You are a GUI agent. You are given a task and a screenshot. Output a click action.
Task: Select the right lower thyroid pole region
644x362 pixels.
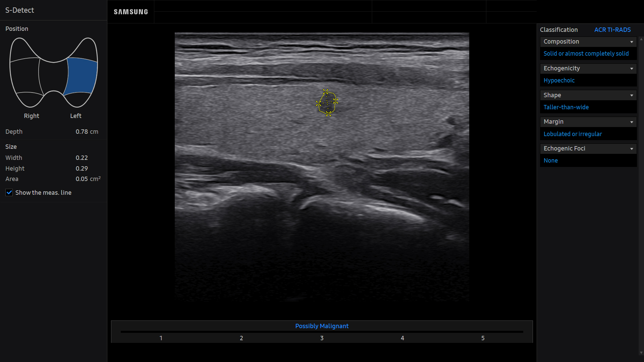tap(30, 100)
